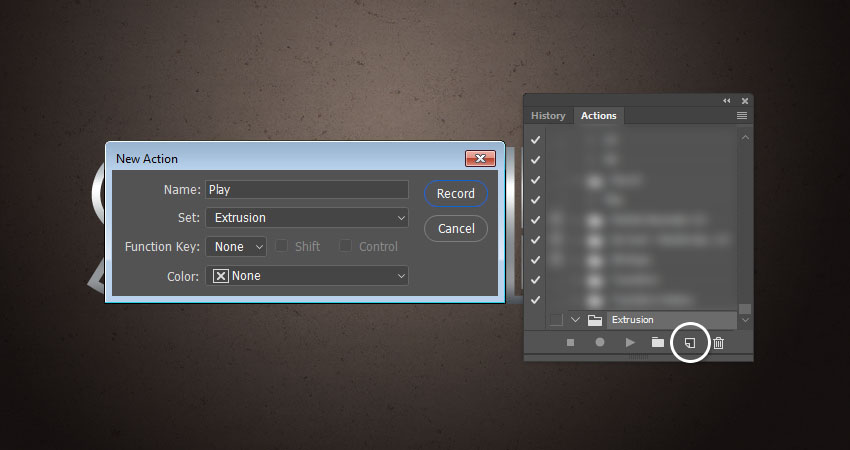
Task: Toggle the dialog box beside Extrusion set
Action: click(556, 320)
